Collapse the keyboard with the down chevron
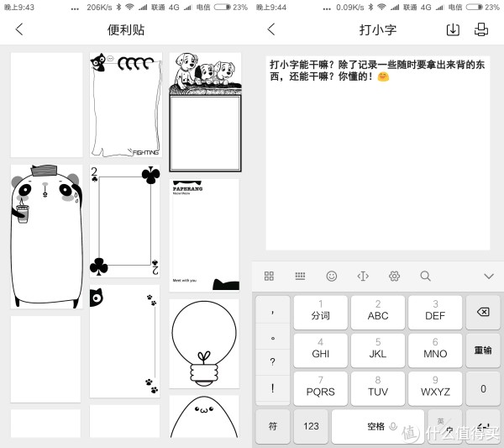This screenshot has width=504, height=448. (x=489, y=277)
